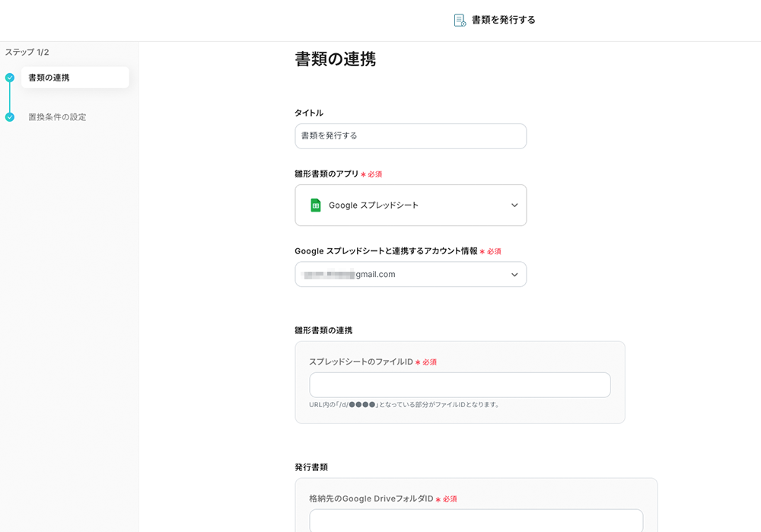Click the タイトル field label
This screenshot has width=761, height=532.
pyautogui.click(x=309, y=113)
